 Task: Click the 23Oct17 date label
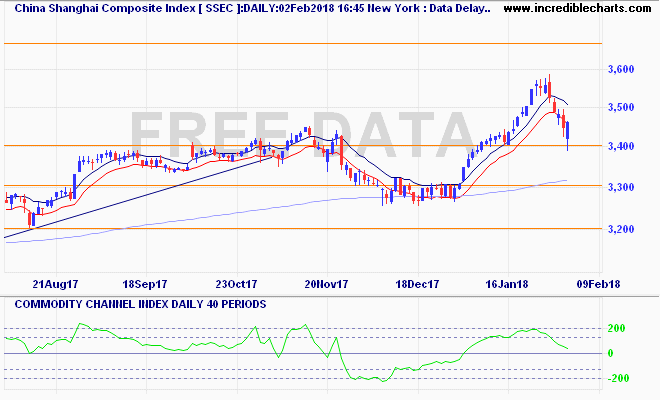pyautogui.click(x=236, y=284)
